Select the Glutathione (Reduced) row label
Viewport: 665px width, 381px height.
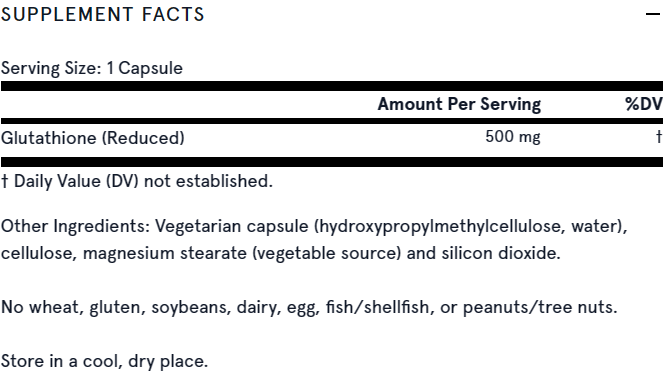[92, 138]
